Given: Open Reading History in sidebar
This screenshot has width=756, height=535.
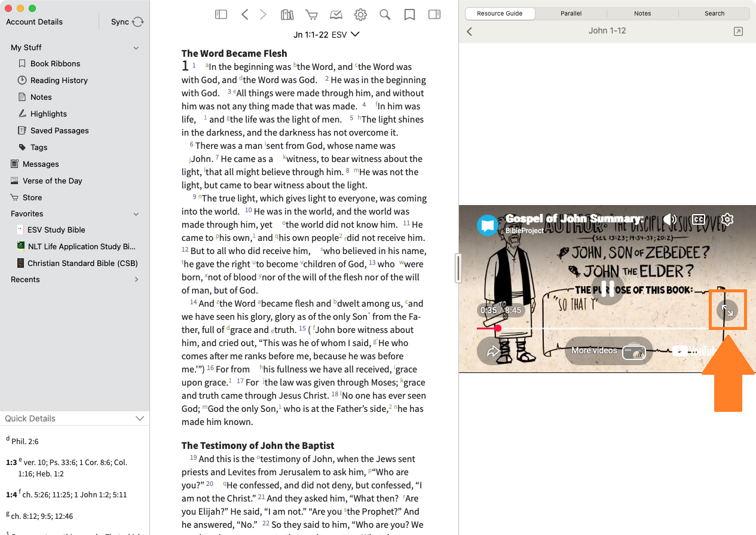Looking at the screenshot, I should [59, 80].
